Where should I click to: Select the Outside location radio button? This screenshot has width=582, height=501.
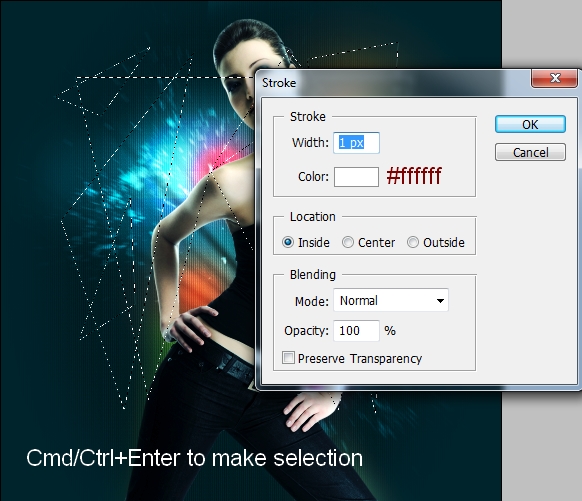(413, 242)
